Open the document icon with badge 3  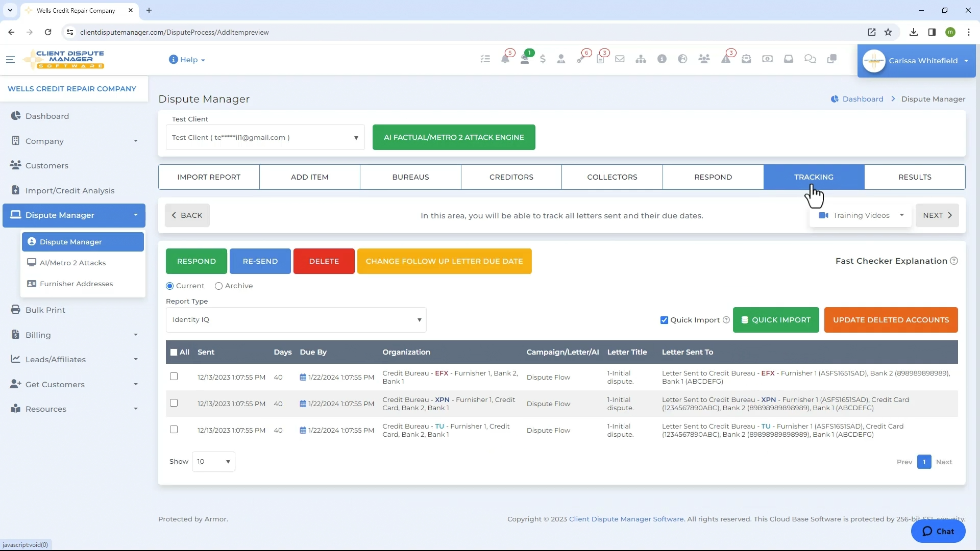601,59
